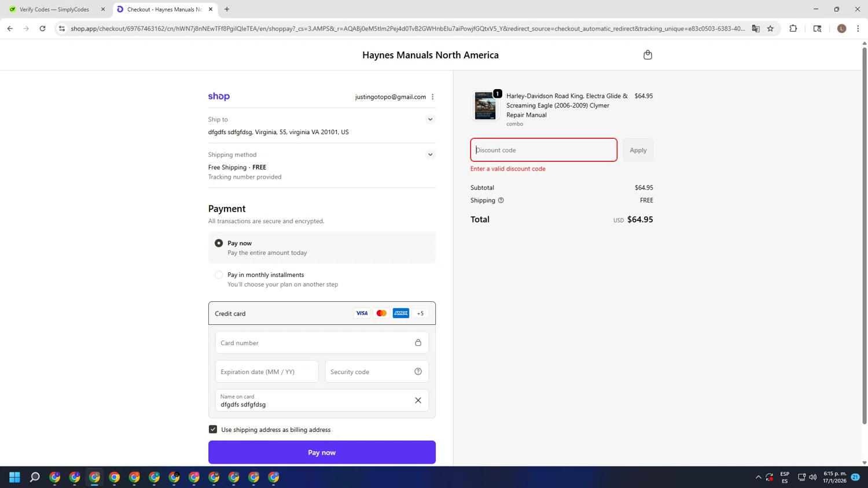Open the Chrome profile avatar

[841, 28]
